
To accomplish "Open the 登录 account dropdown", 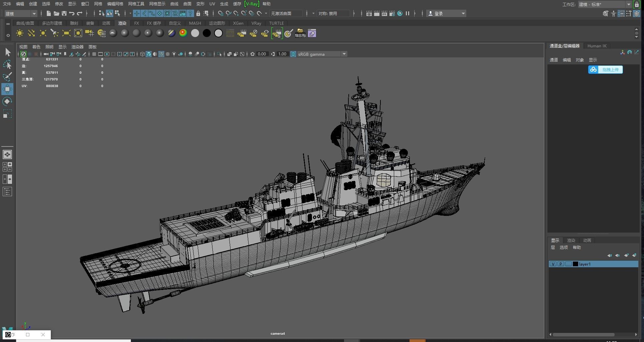I will [446, 13].
